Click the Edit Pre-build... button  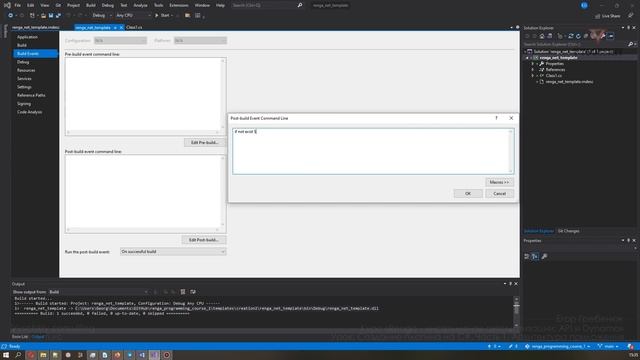pyautogui.click(x=204, y=142)
